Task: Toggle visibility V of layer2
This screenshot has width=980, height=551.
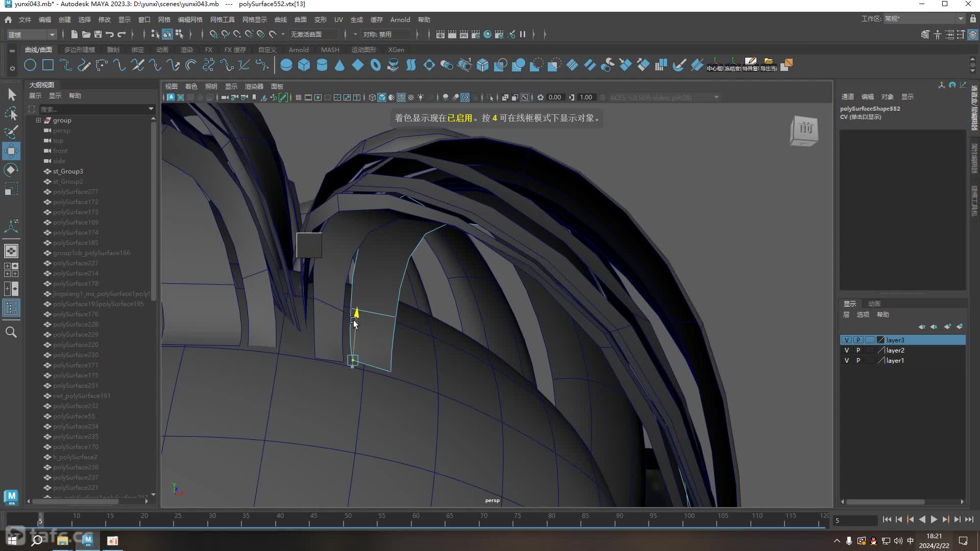Action: pyautogui.click(x=847, y=350)
